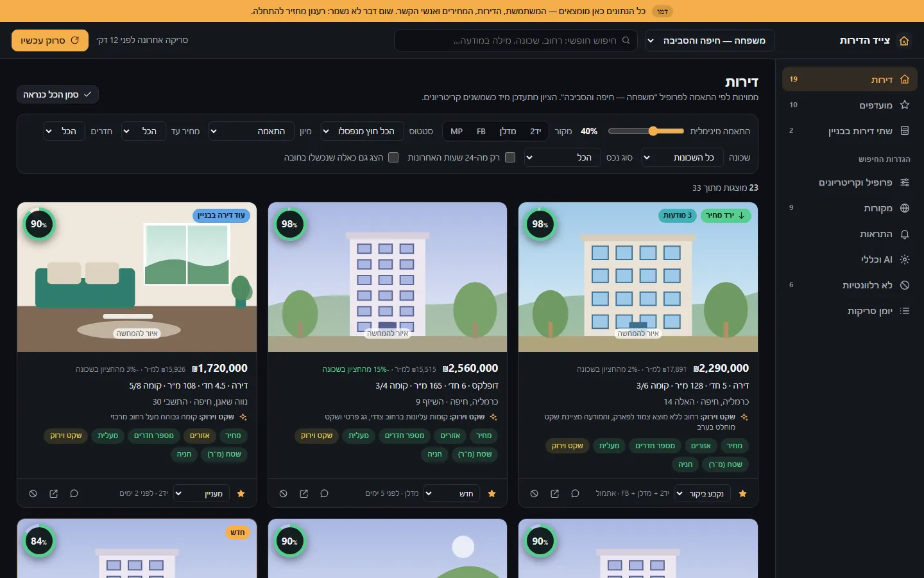Toggle the MP source filter

[457, 131]
